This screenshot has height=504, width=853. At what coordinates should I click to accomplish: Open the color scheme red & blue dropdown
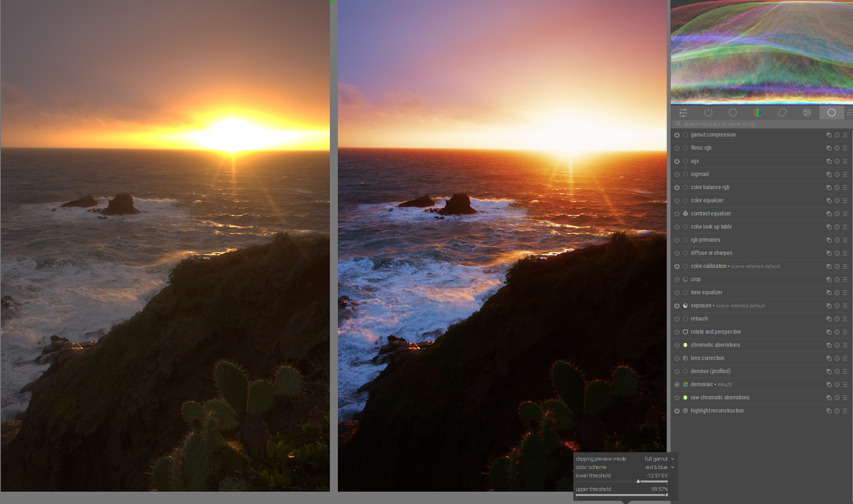point(660,467)
